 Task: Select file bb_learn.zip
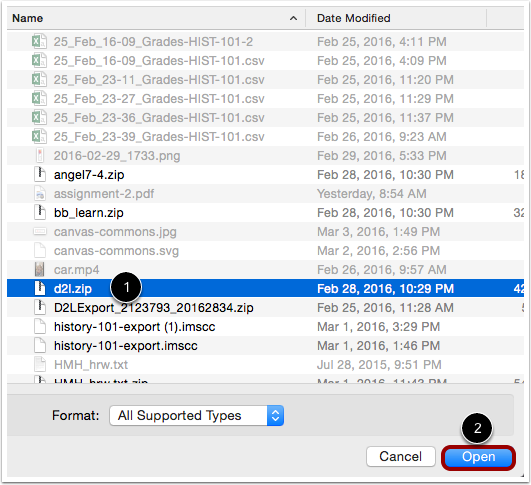pyautogui.click(x=89, y=213)
